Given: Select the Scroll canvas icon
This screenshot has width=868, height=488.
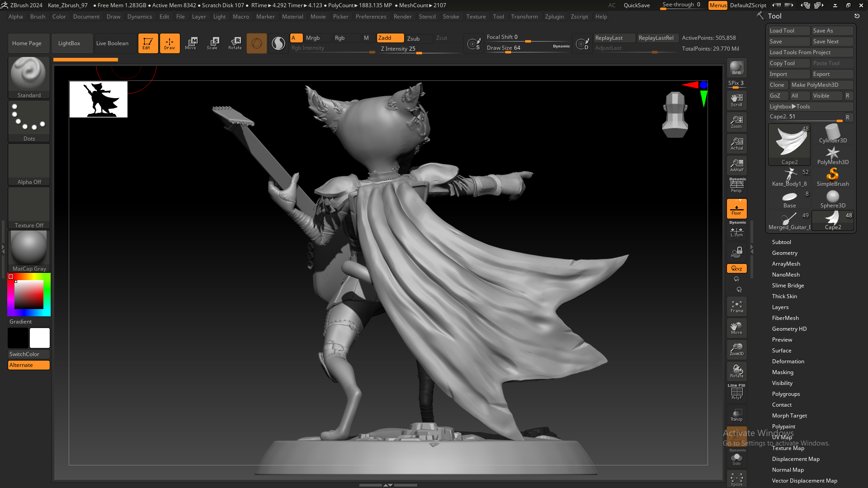Looking at the screenshot, I should click(x=736, y=100).
